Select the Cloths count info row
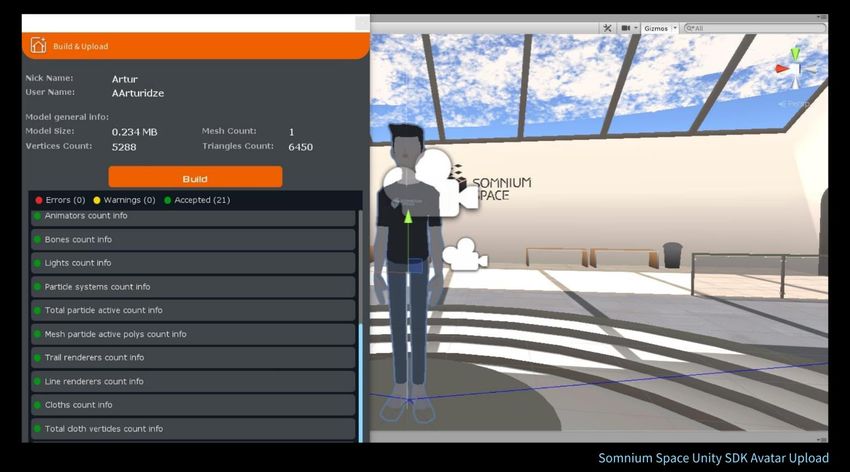This screenshot has height=472, width=850. [x=193, y=405]
